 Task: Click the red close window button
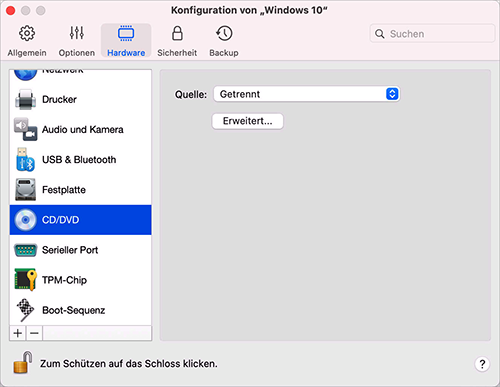pyautogui.click(x=11, y=11)
